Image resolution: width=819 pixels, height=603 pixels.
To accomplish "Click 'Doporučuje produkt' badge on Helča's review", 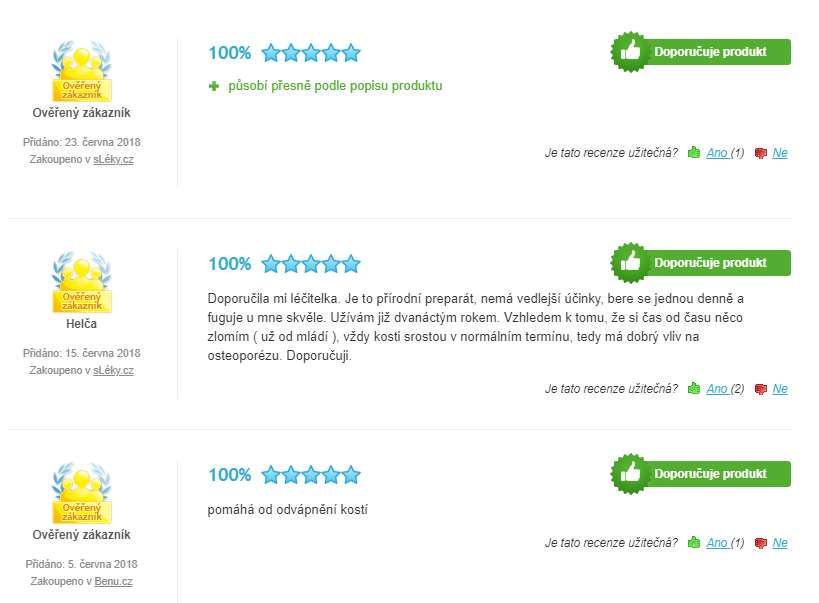I will point(700,263).
